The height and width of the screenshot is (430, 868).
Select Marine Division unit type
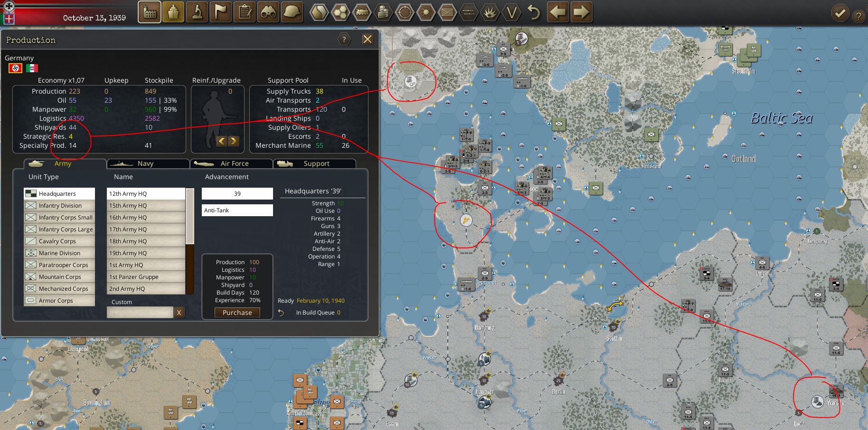59,253
